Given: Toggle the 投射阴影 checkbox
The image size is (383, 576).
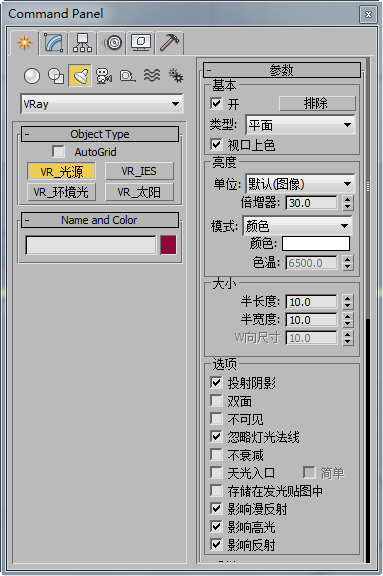Looking at the screenshot, I should pos(216,383).
